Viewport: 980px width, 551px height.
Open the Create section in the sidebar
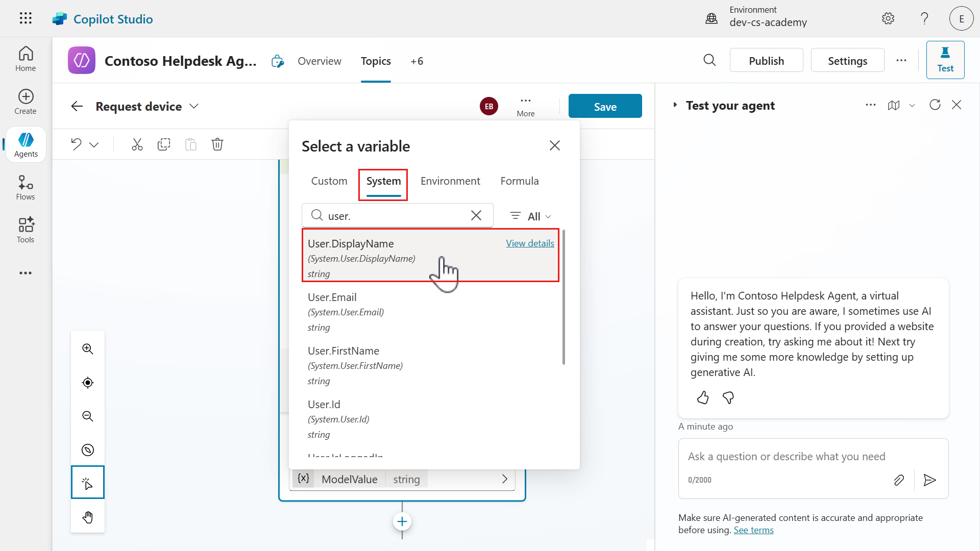coord(25,102)
